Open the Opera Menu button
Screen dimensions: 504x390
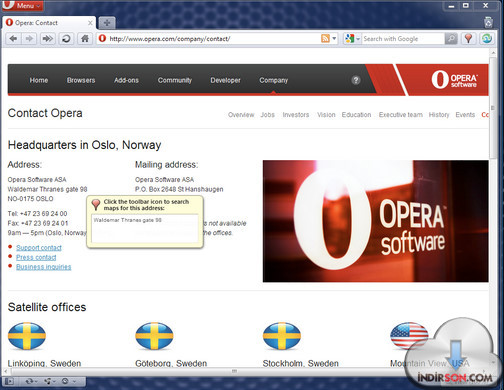22,5
